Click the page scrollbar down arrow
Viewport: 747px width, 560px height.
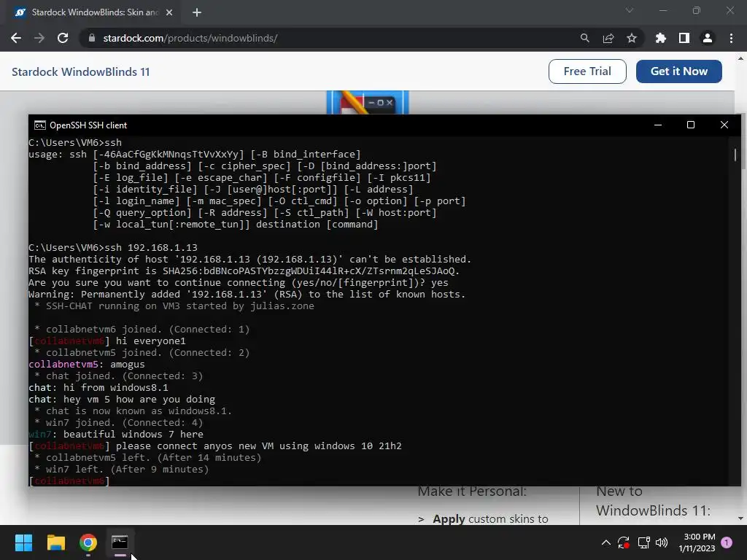click(740, 518)
